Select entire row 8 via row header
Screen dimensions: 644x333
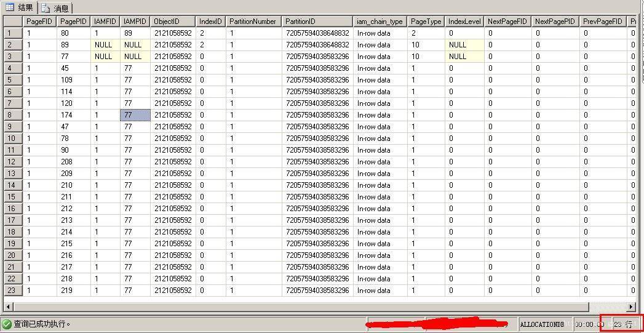tap(12, 115)
